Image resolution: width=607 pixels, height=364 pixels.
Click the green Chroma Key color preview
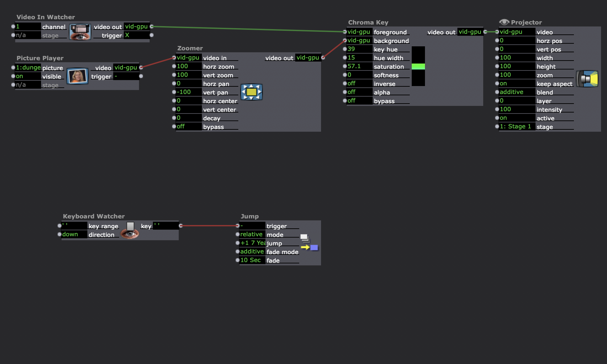tap(418, 67)
